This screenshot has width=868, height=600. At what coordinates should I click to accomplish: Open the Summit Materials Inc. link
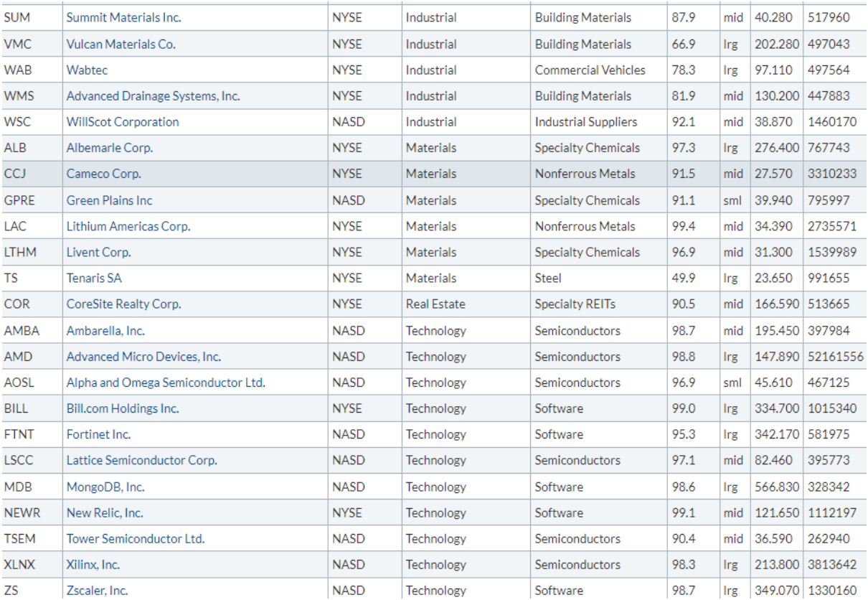[123, 18]
